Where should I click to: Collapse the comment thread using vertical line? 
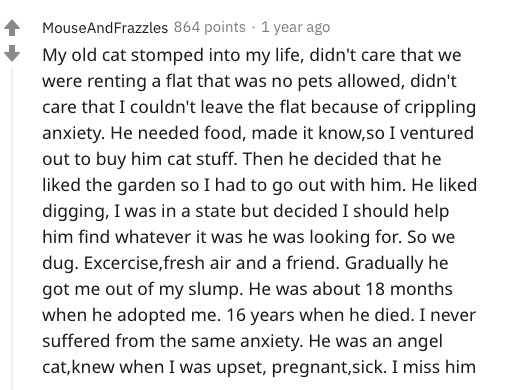tap(12, 229)
